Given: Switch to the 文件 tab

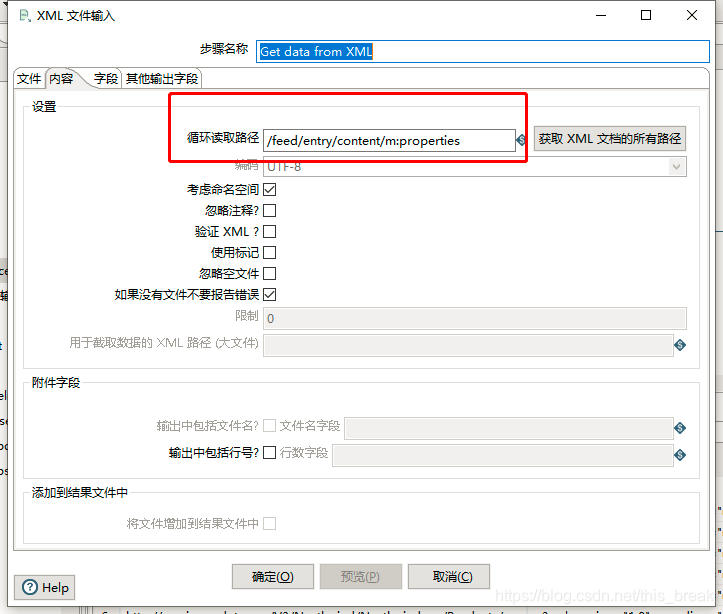Looking at the screenshot, I should coord(29,79).
